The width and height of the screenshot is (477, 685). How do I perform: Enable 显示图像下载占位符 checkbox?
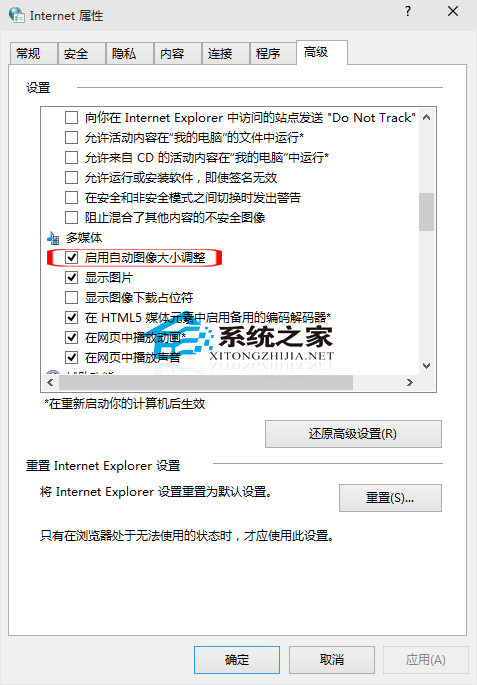point(72,298)
